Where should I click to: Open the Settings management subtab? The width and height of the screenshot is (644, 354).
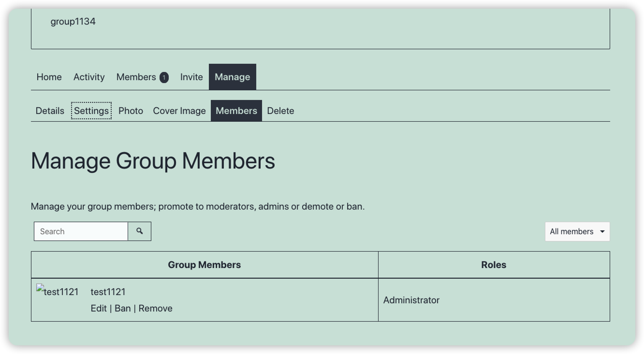[x=91, y=111]
